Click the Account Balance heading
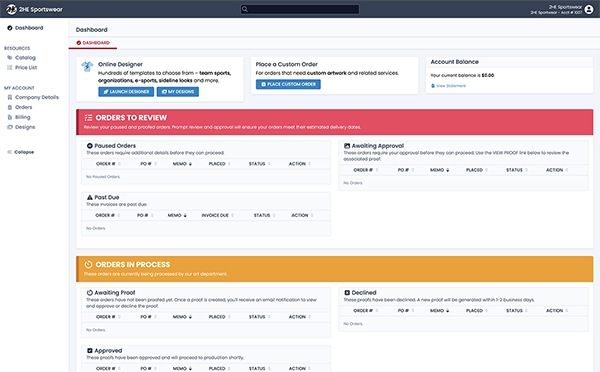The width and height of the screenshot is (600, 372). tap(455, 62)
